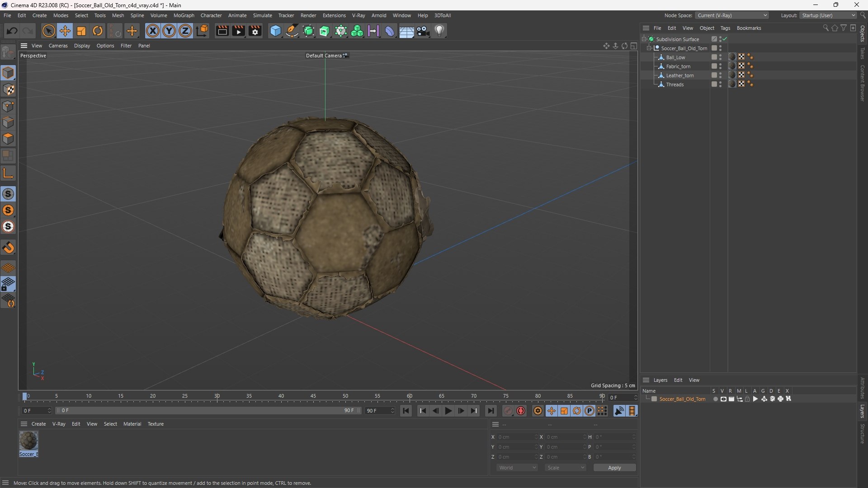The image size is (868, 488).
Task: Collapse the Soccer_Ball_Old_Torn object node
Action: coord(649,48)
